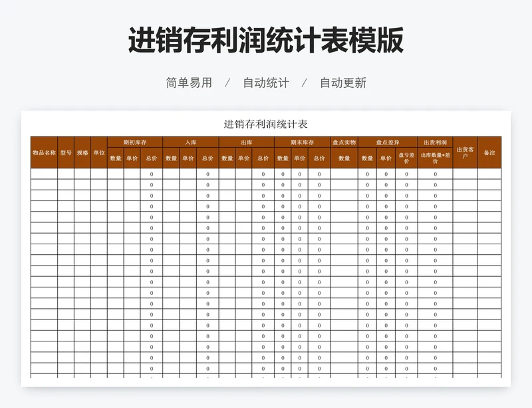532x408 pixels.
Task: Select the 单位 header cell
Action: pyautogui.click(x=99, y=152)
